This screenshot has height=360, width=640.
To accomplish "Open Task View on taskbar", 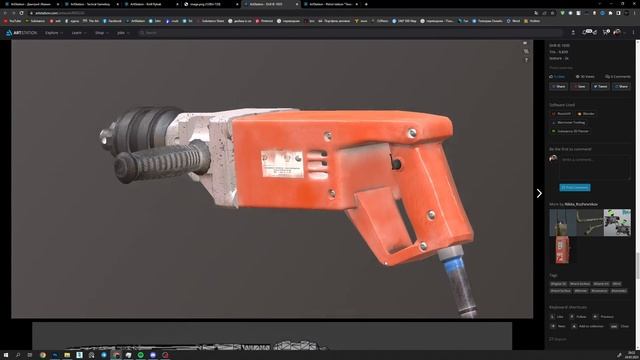I will pos(30,355).
